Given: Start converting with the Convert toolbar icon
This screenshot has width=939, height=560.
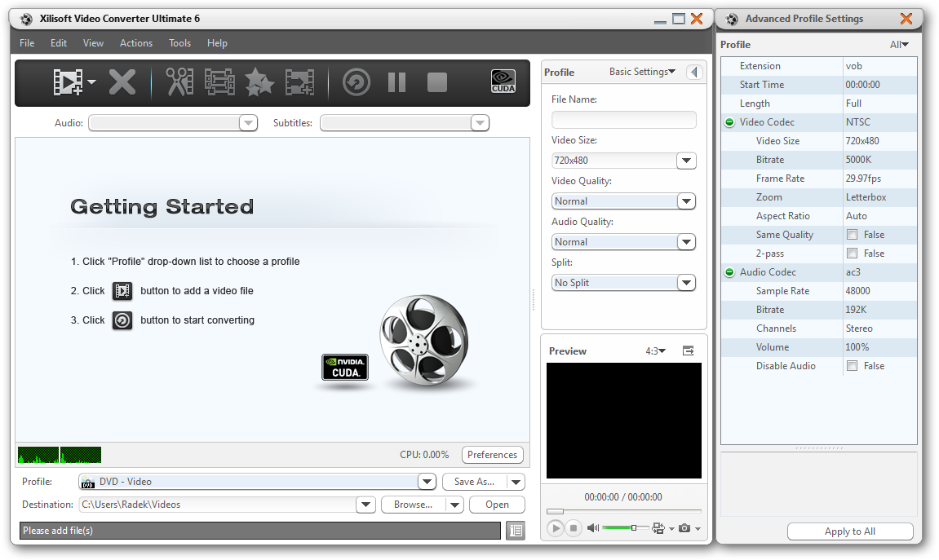Looking at the screenshot, I should 357,82.
